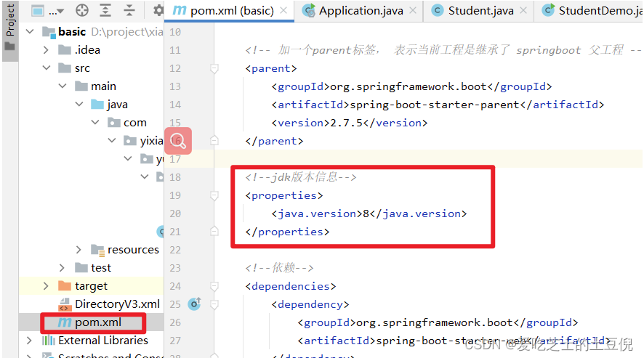Viewport: 644px width, 358px height.
Task: Click the groupId line inside parent
Action: (x=411, y=86)
